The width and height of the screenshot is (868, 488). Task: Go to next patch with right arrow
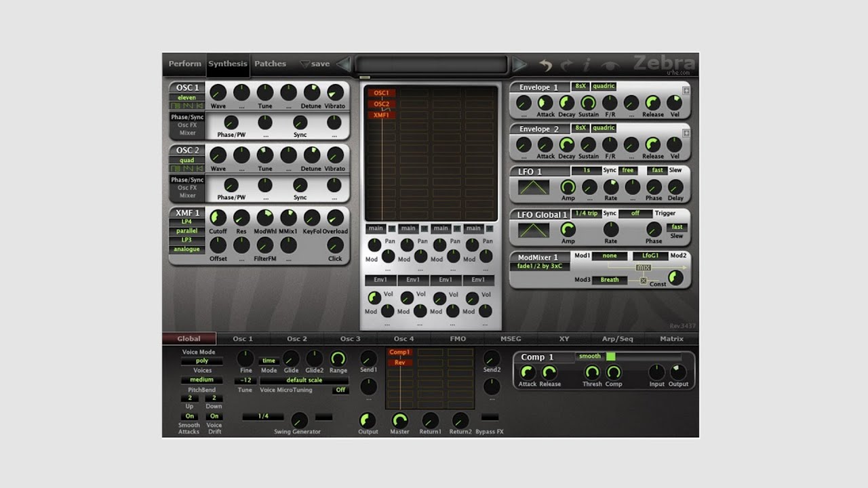pos(520,64)
